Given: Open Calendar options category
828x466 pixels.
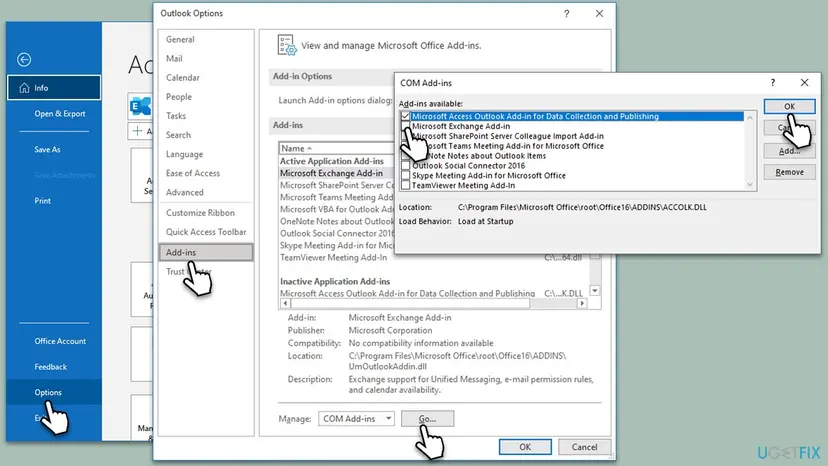Looking at the screenshot, I should [183, 78].
